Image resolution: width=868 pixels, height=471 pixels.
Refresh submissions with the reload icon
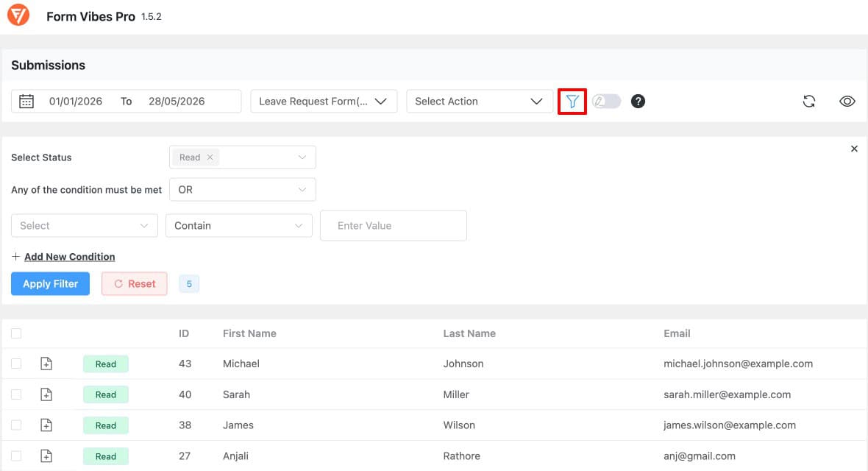coord(808,102)
